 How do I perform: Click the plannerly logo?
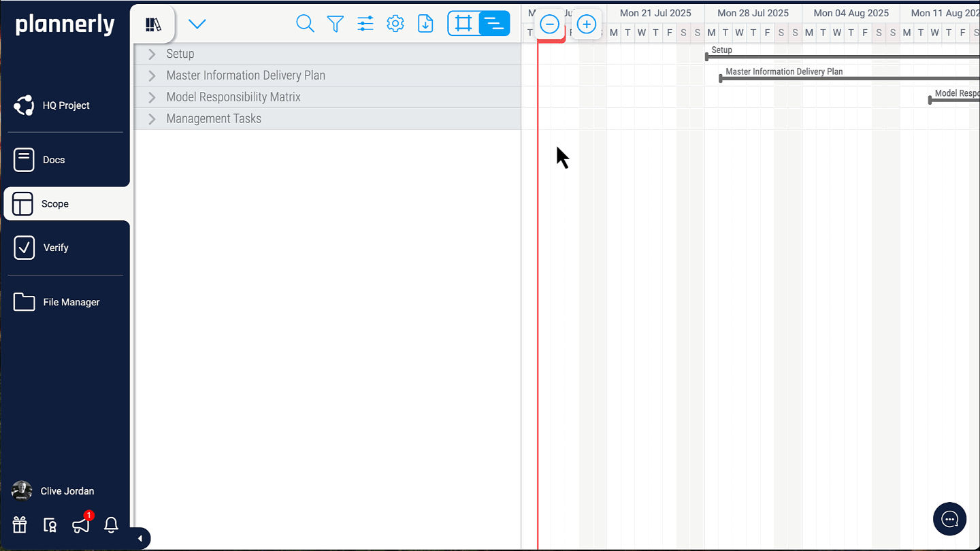65,24
